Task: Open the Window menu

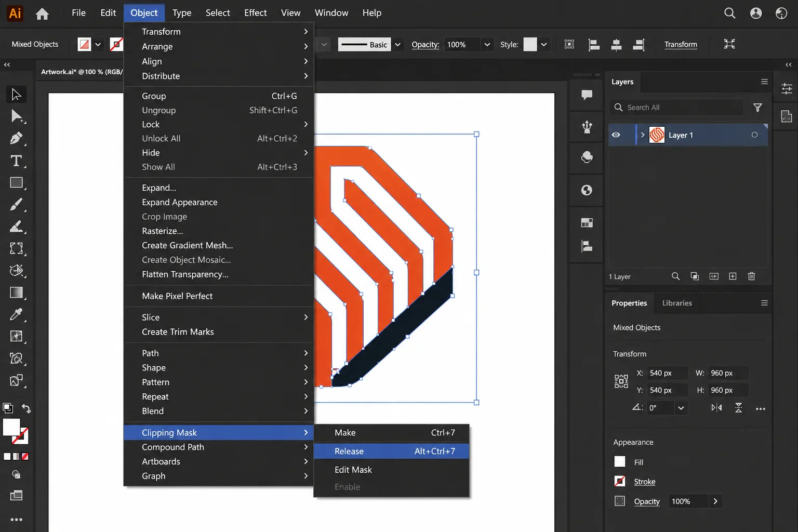Action: pyautogui.click(x=331, y=13)
